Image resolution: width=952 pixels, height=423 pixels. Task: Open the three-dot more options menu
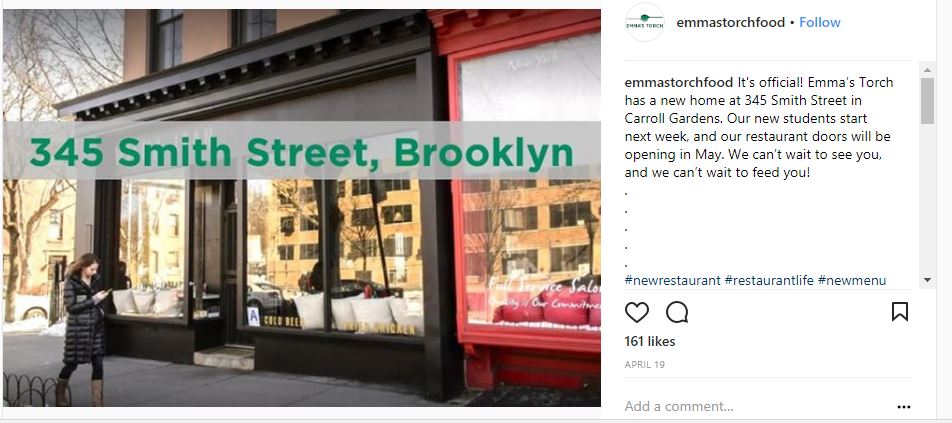point(903,407)
